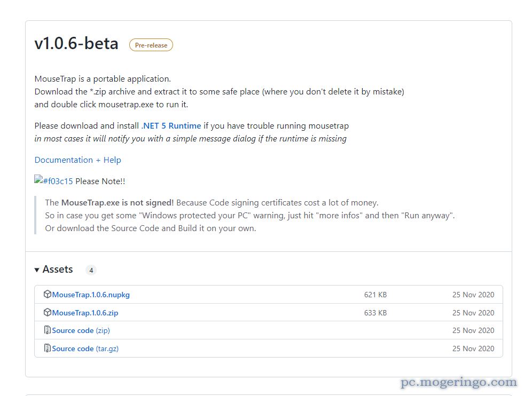532x396 pixels.
Task: Download Source code (zip)
Action: tap(81, 330)
